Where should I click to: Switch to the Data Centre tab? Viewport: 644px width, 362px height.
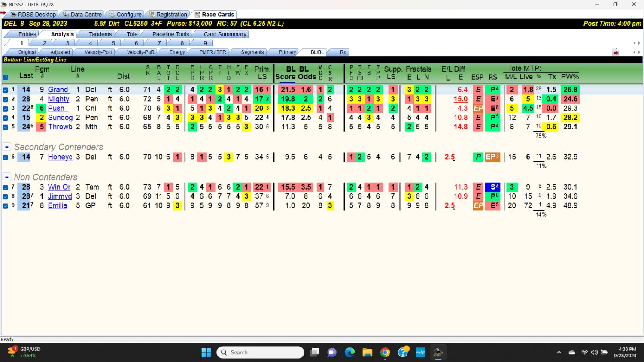[x=82, y=14]
